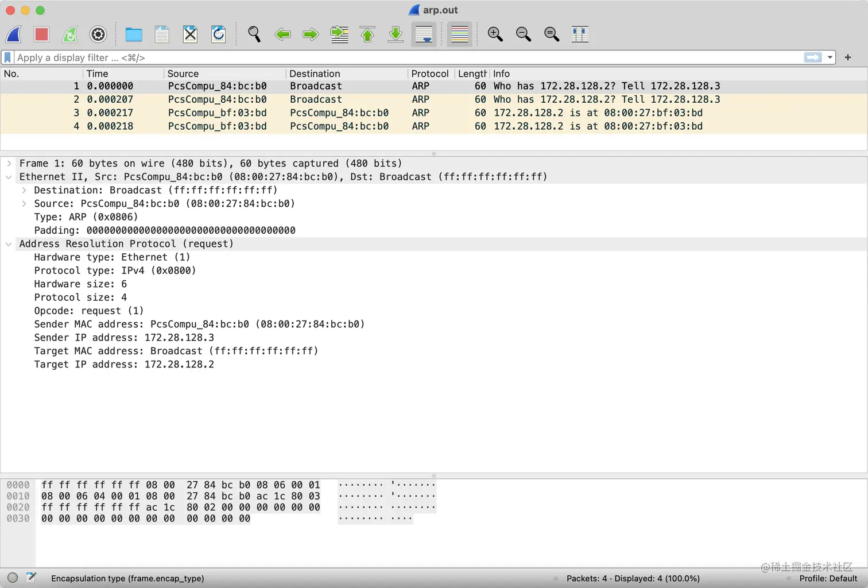Reset text to normal size

[x=551, y=34]
